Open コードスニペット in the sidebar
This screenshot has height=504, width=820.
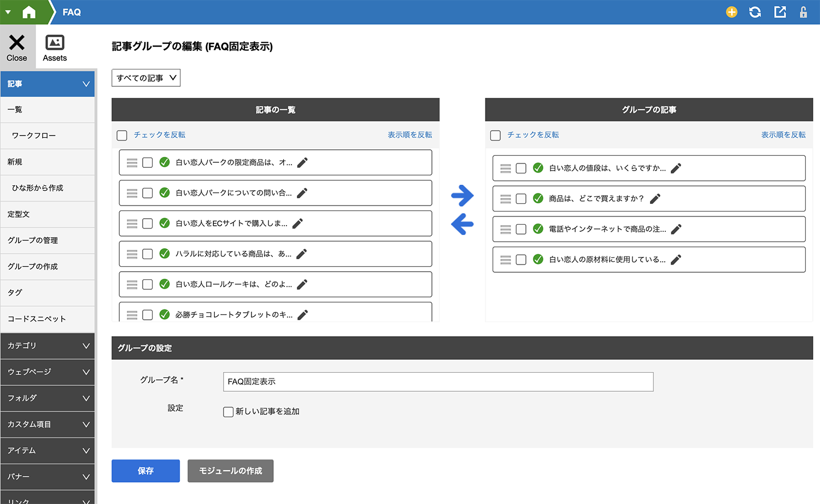pos(48,319)
